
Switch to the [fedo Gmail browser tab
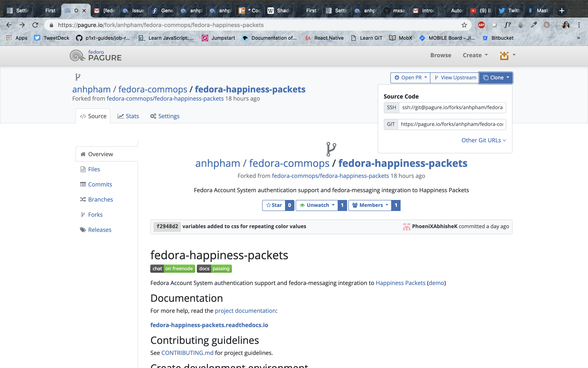tap(105, 10)
